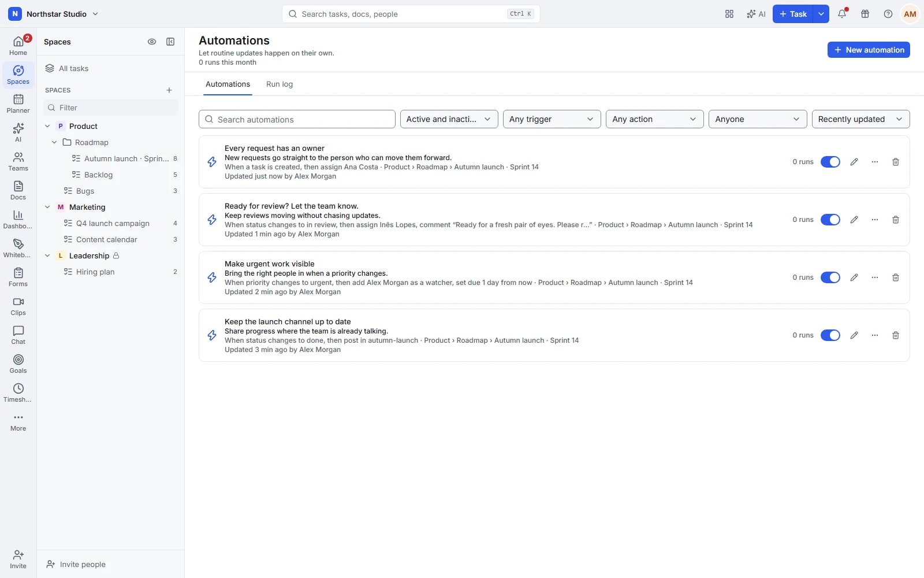Viewport: 924px width, 578px height.
Task: Toggle the "Keep the launch channel up to date" automation
Action: click(830, 335)
